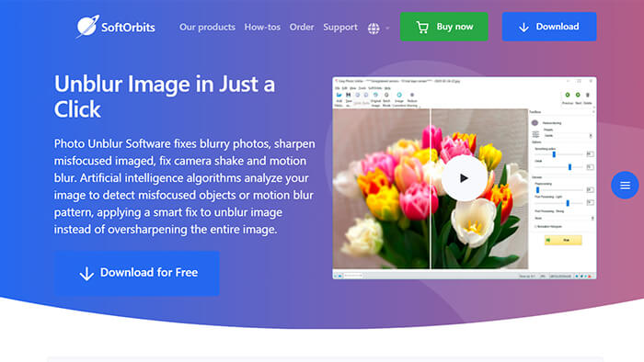Click the Download for Free button
This screenshot has width=644, height=362.
(x=137, y=273)
